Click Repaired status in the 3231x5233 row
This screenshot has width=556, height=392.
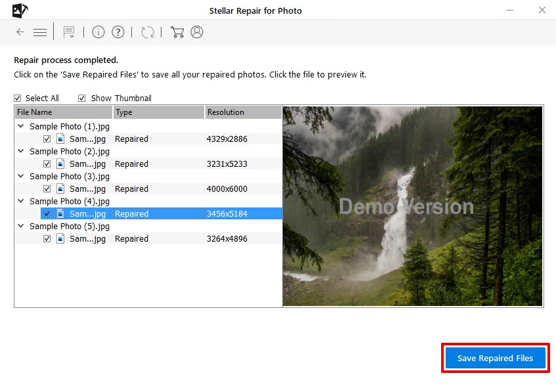tap(131, 164)
